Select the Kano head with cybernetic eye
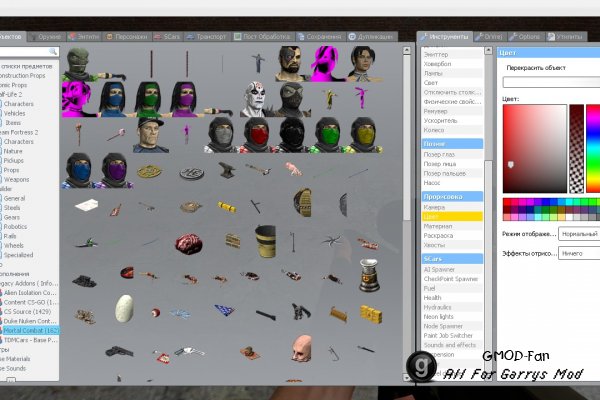600x400 pixels. (x=292, y=64)
